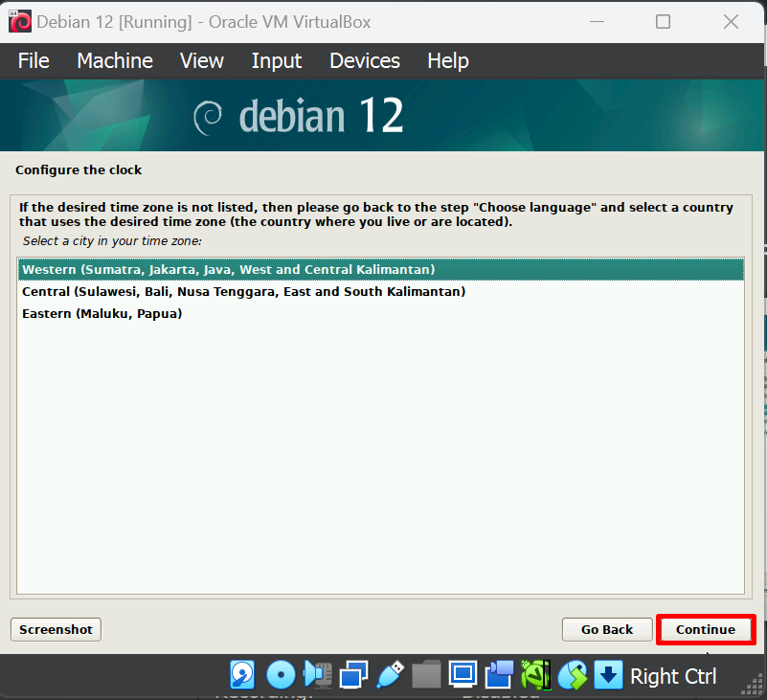Click the network adapters status icon
This screenshot has width=767, height=700.
click(353, 675)
